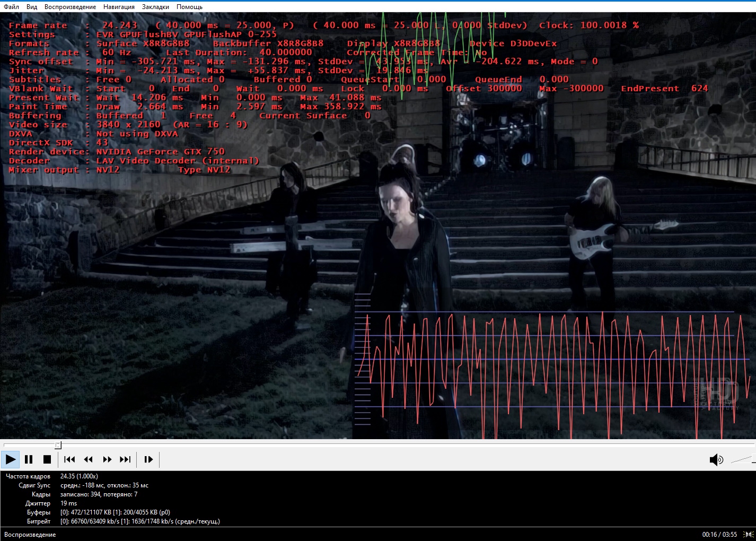This screenshot has height=541, width=756.
Task: Click the Кадры записано 394 row
Action: pyautogui.click(x=84, y=494)
